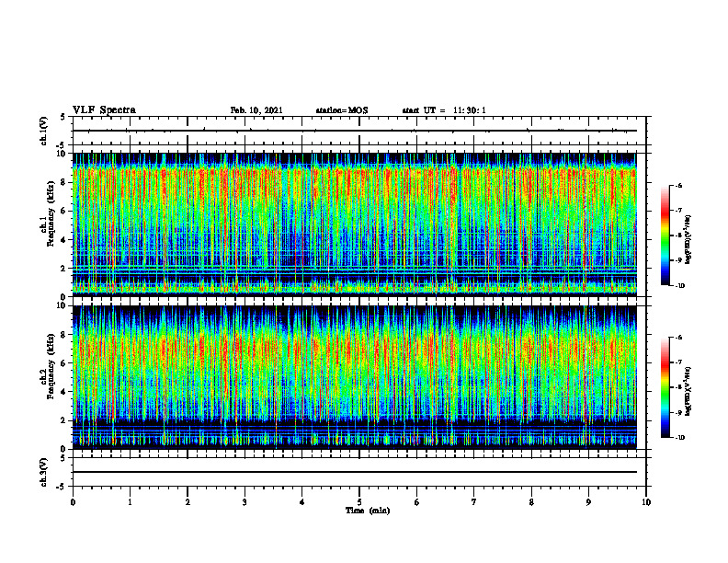Click the 5 tick label on Time axis
Image resolution: width=728 pixels, height=563 pixels.
[359, 502]
